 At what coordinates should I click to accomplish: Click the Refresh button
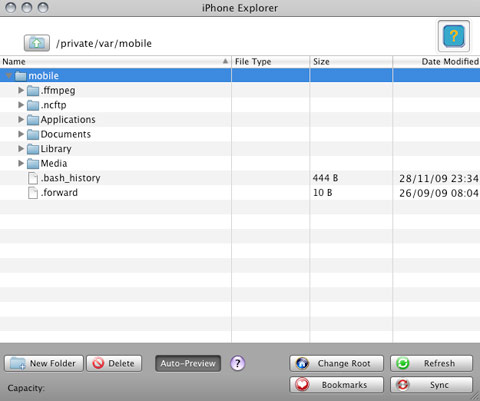click(x=431, y=363)
